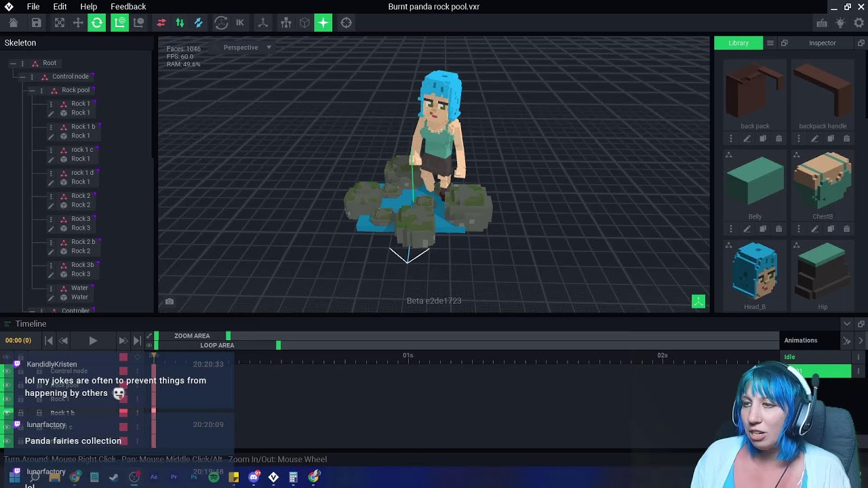868x488 pixels.
Task: Open the Perspective view dropdown
Action: click(248, 47)
